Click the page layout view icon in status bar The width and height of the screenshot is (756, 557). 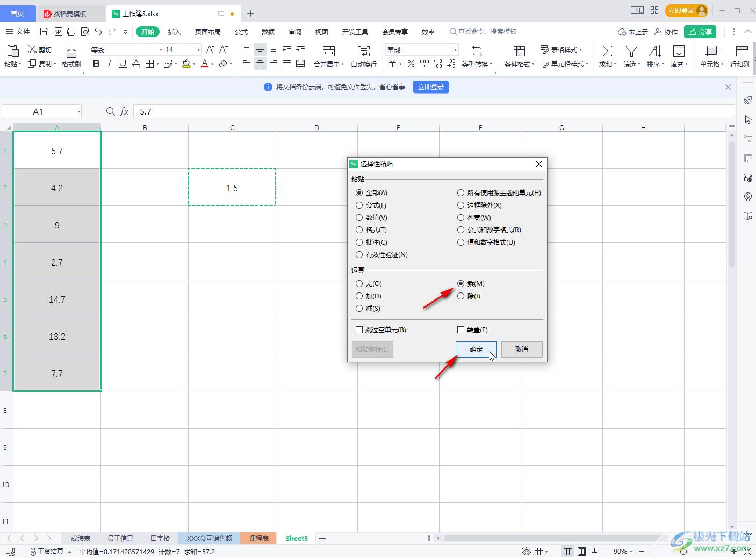(581, 552)
